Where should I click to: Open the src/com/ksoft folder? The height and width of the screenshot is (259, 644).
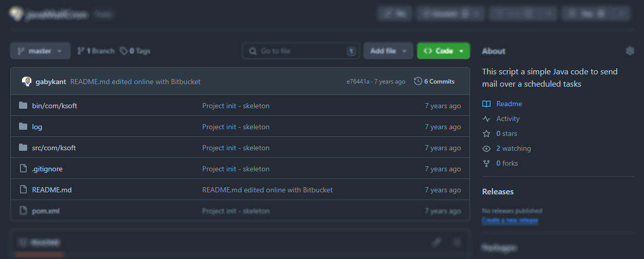tap(54, 148)
